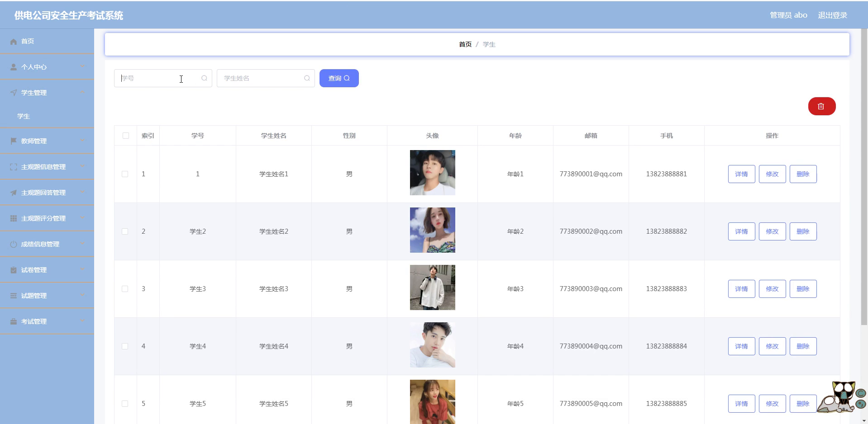Image resolution: width=868 pixels, height=424 pixels.
Task: Click the avatar photo of 学生姓名3
Action: tap(433, 287)
